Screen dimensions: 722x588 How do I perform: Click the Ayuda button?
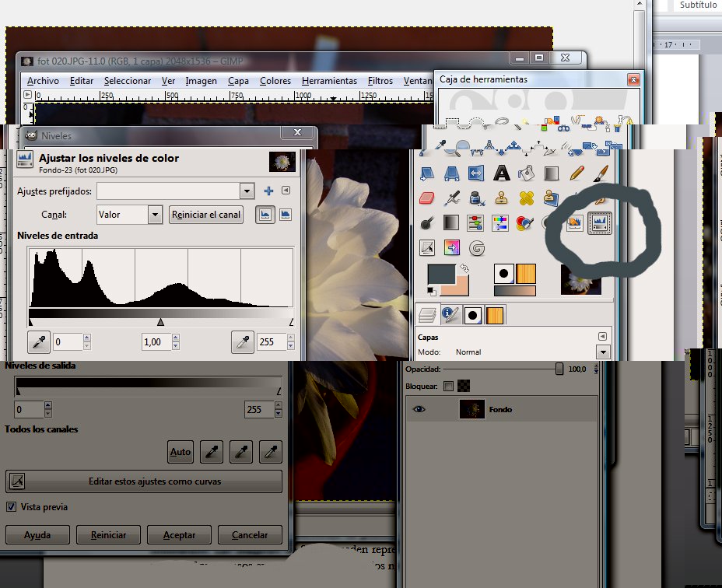(x=37, y=535)
